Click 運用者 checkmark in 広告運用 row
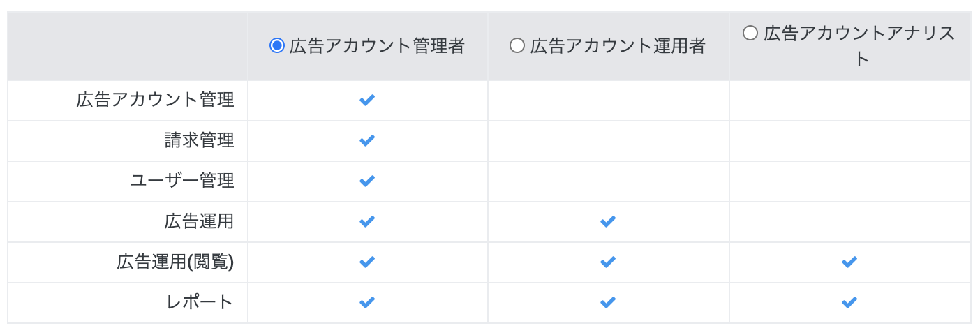The image size is (980, 335). click(608, 221)
